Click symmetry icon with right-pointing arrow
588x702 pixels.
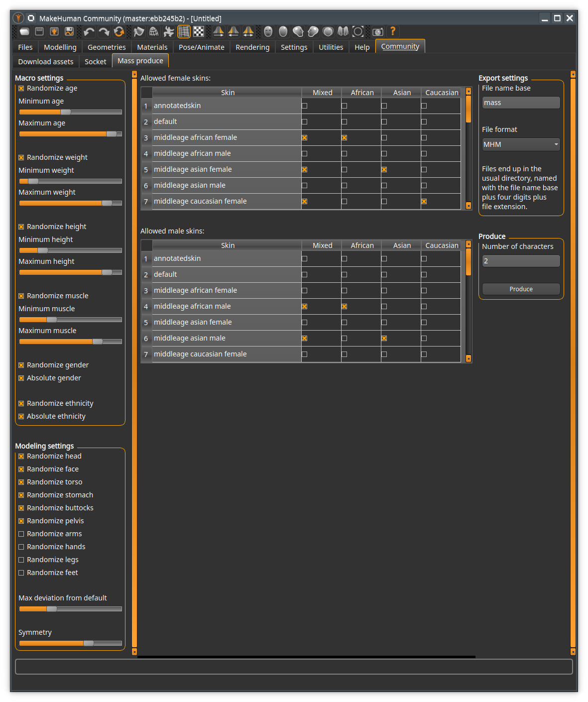219,32
